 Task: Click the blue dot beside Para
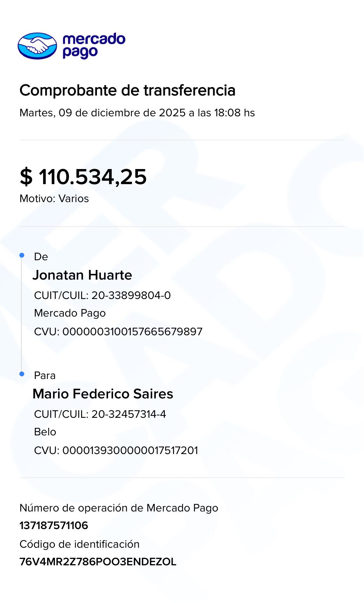pyautogui.click(x=22, y=374)
